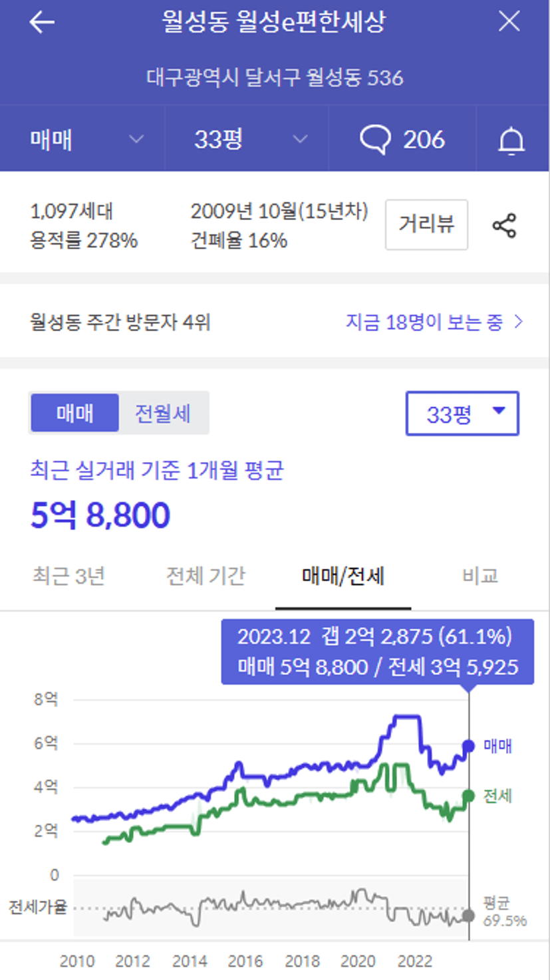Screen dimensions: 550x980
Task: Go back using the left arrow icon
Action: pos(41,23)
